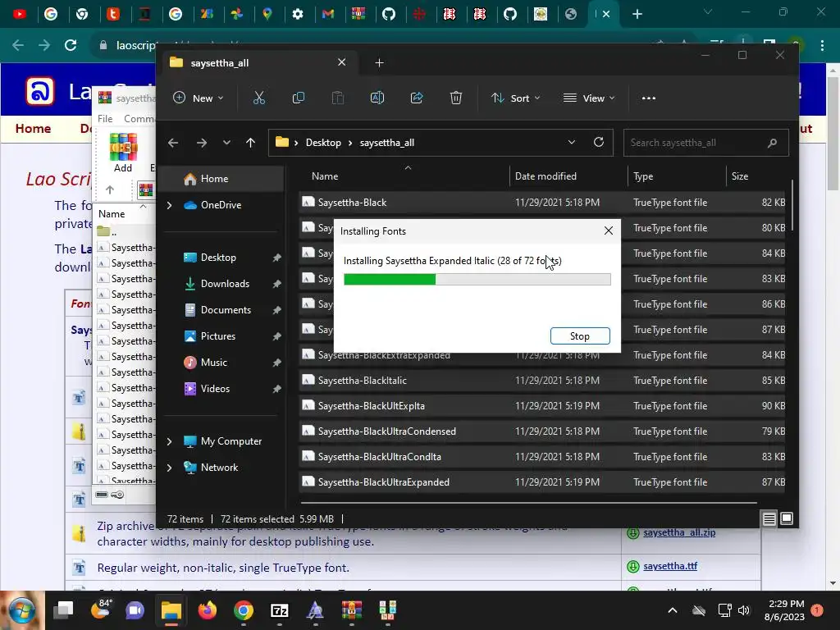The width and height of the screenshot is (840, 630).
Task: Go forward in File Explorer navigation
Action: (x=202, y=143)
